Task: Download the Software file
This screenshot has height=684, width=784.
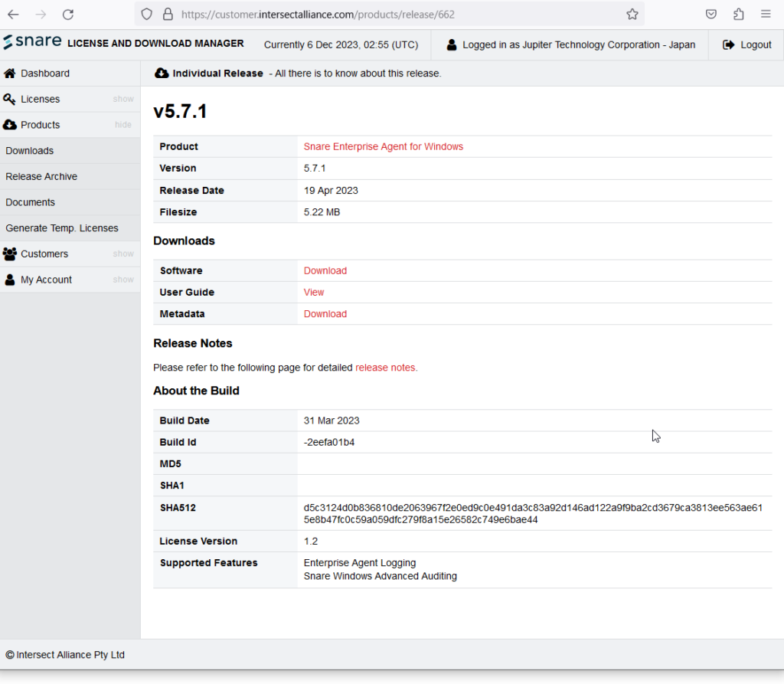Action: pos(325,270)
